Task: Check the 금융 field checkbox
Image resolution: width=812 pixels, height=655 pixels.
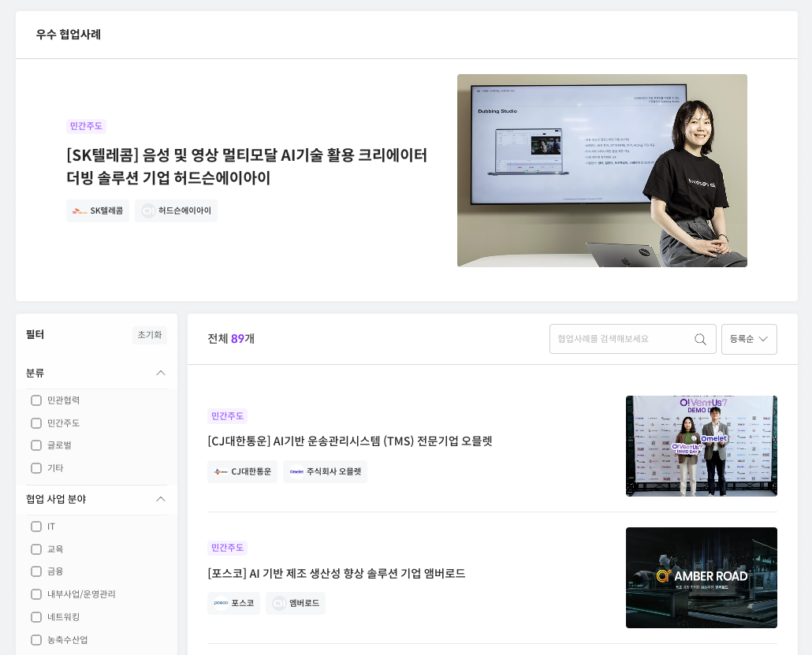Action: pos(36,571)
